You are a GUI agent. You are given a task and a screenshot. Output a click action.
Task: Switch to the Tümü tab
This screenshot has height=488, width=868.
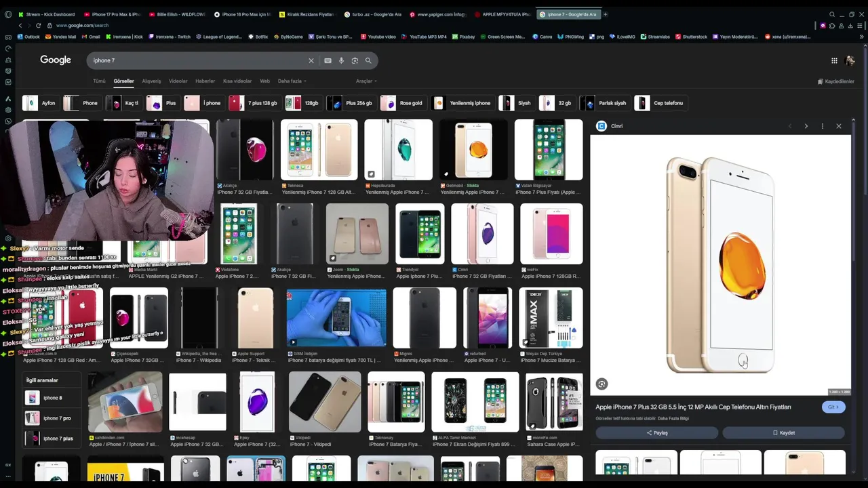(99, 81)
